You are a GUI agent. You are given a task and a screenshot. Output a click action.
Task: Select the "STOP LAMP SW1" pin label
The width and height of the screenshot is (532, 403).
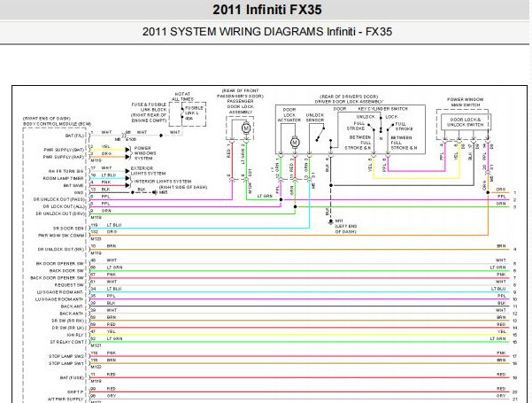(x=66, y=363)
